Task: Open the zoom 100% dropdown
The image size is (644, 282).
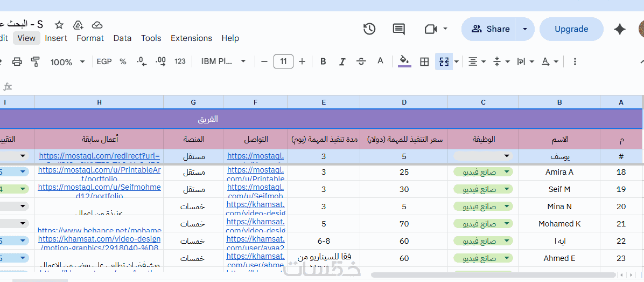Action: 67,62
